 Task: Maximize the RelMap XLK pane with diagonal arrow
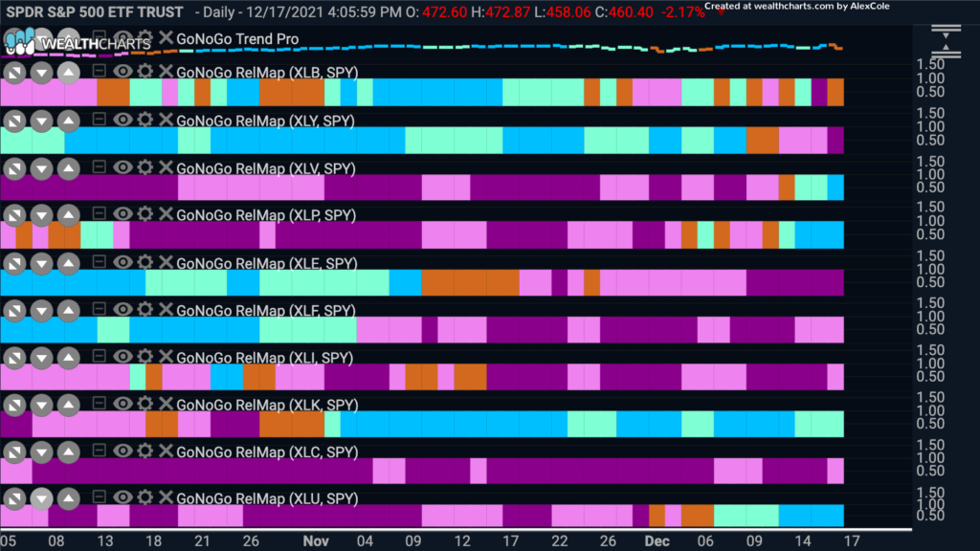tap(14, 406)
